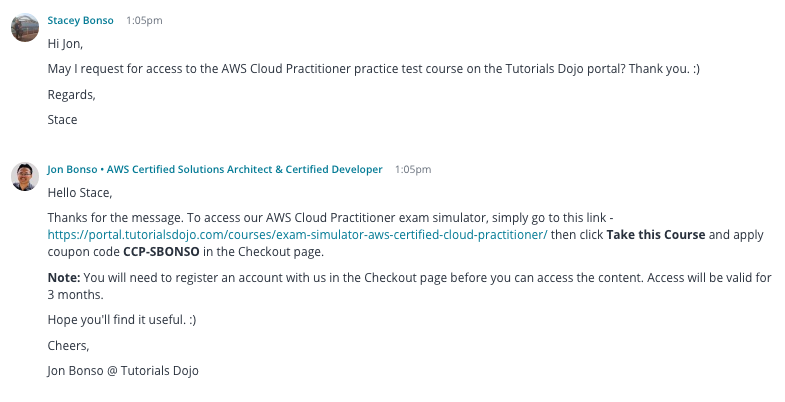Click the Regards line in Stacey's message
Viewport: 785px width, 402px height.
[72, 95]
